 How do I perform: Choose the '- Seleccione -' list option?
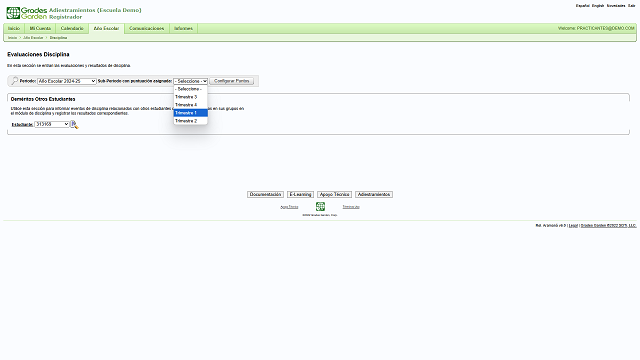(x=191, y=89)
